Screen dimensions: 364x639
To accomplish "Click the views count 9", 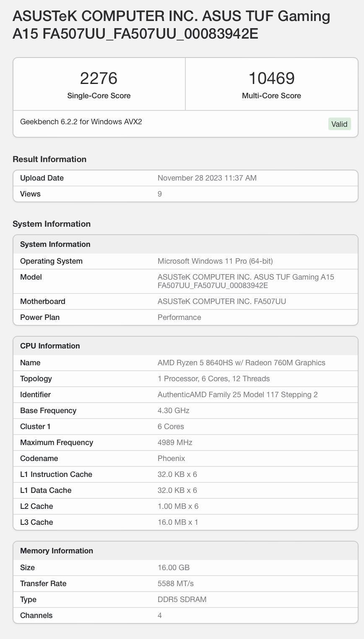I will 160,194.
